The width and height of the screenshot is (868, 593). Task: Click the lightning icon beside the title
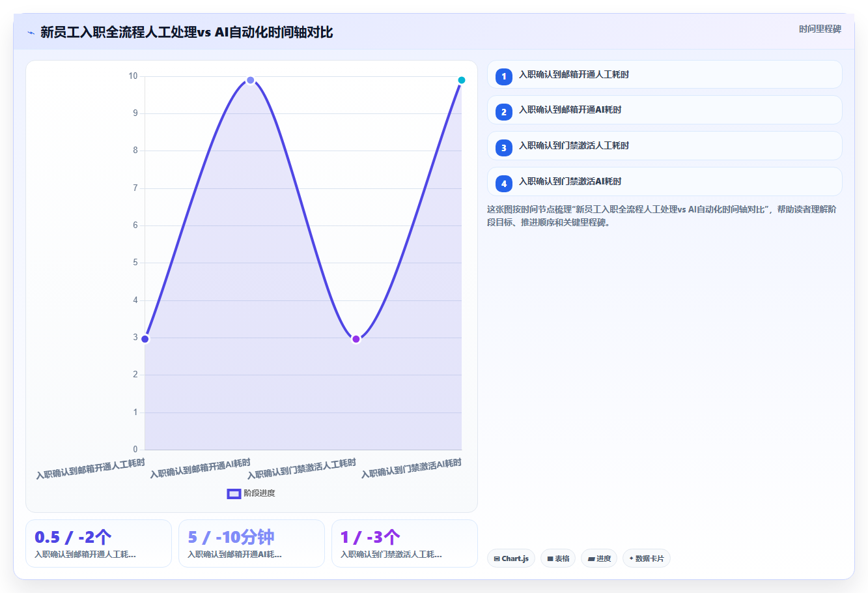tap(31, 33)
